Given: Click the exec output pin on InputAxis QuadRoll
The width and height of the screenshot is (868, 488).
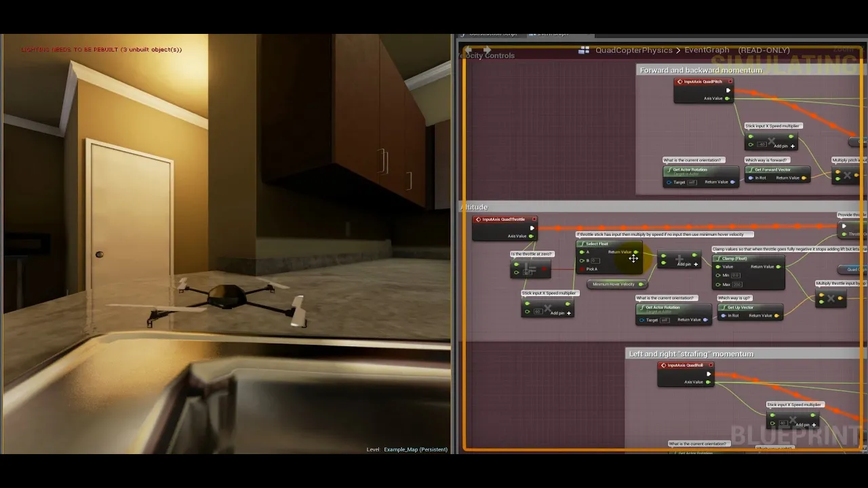Looking at the screenshot, I should coord(709,374).
